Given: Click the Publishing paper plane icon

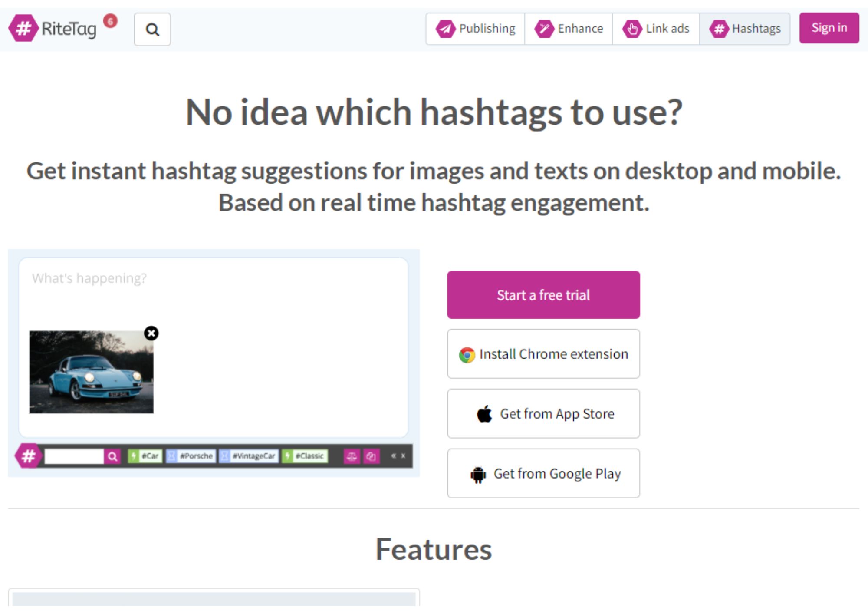Looking at the screenshot, I should click(445, 29).
